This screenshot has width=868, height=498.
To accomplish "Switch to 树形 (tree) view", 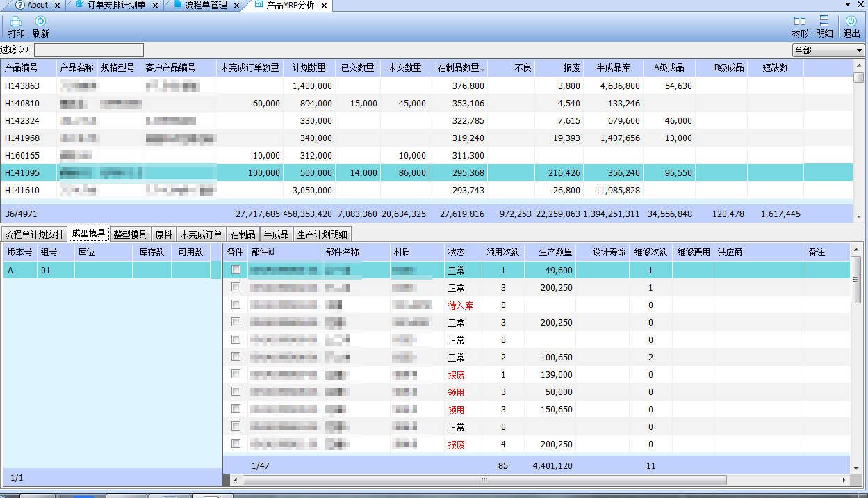I will (x=800, y=22).
